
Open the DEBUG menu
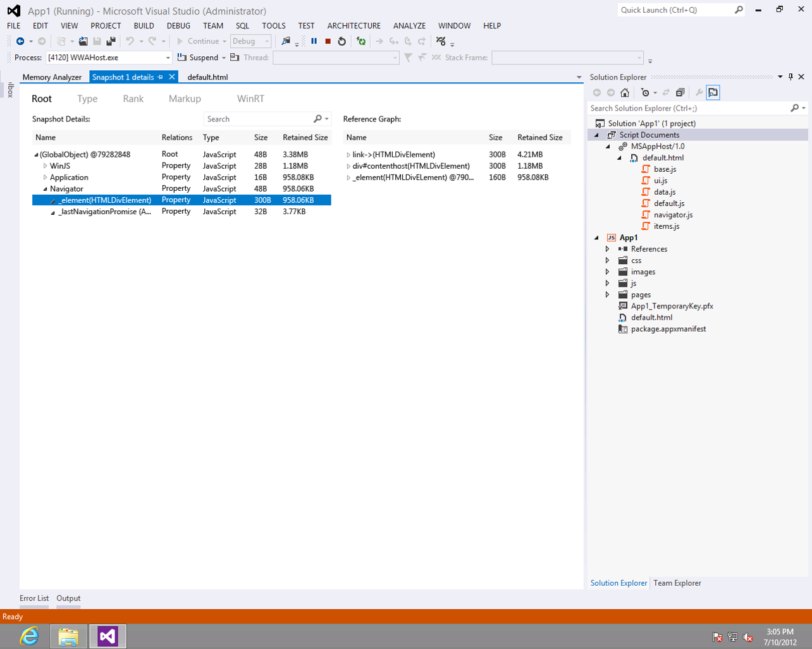[x=178, y=26]
